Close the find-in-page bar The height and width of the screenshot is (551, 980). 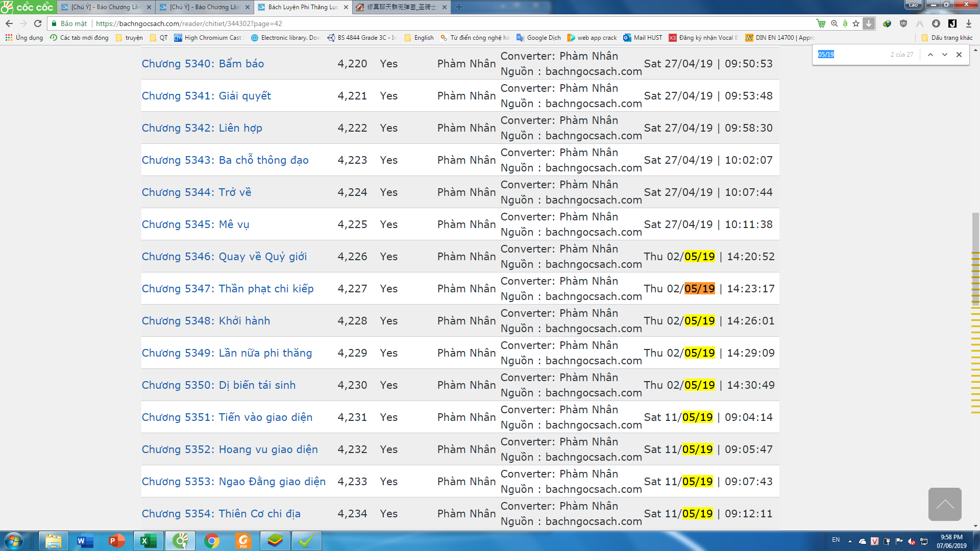pos(959,55)
